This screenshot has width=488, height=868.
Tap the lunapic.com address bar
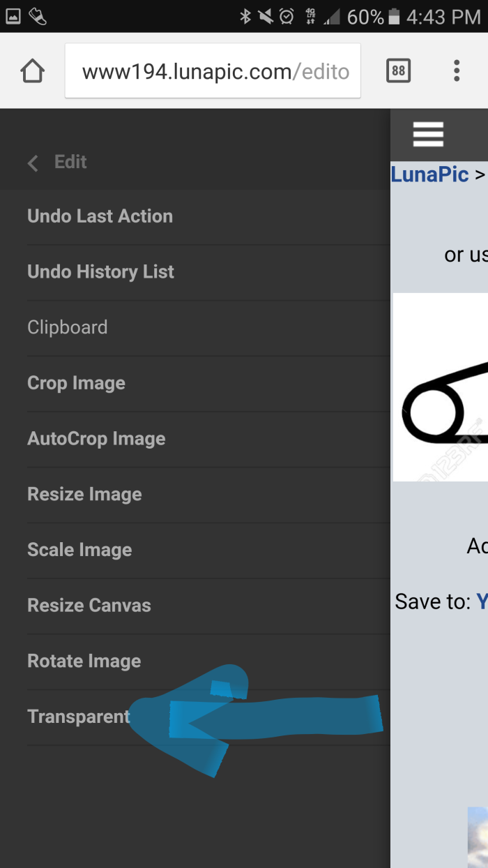click(x=213, y=71)
